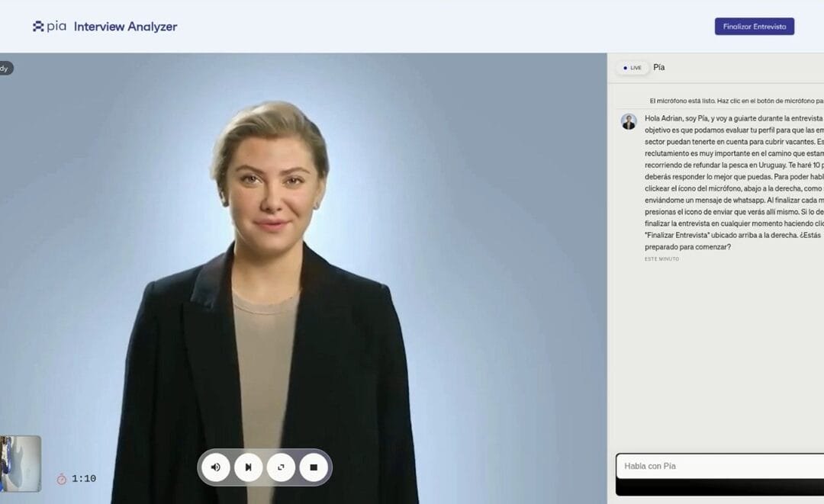Click the LIVE status badge

coord(632,68)
